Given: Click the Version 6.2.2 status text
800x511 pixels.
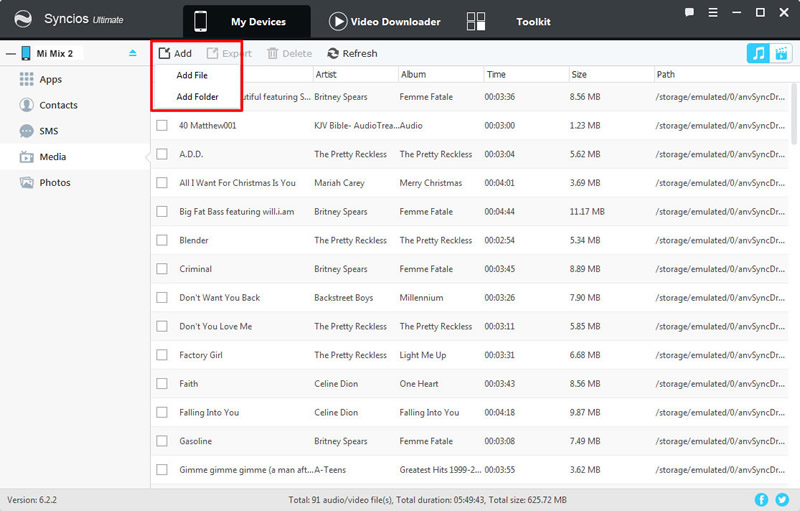Looking at the screenshot, I should (32, 500).
